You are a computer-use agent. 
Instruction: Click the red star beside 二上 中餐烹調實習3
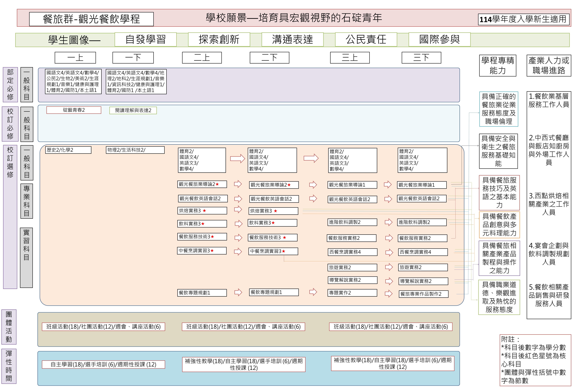coord(212,250)
